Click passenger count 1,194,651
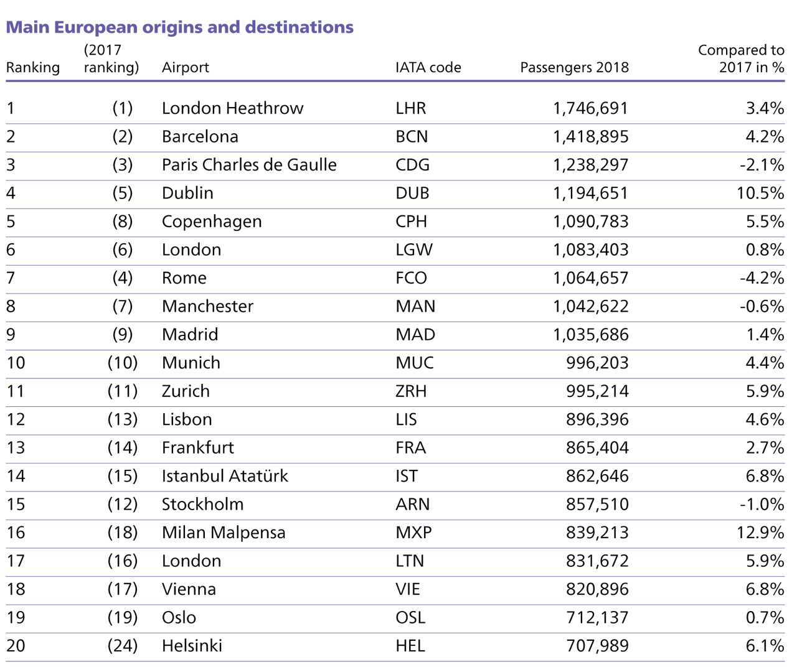Image resolution: width=797 pixels, height=672 pixels. [591, 193]
